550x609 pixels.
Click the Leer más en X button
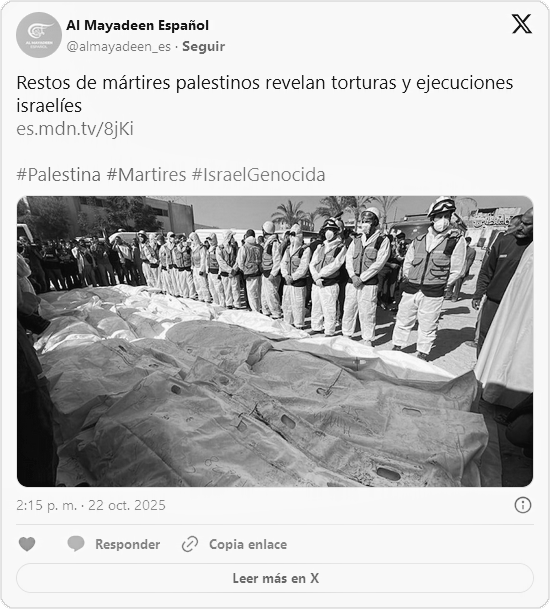275,578
